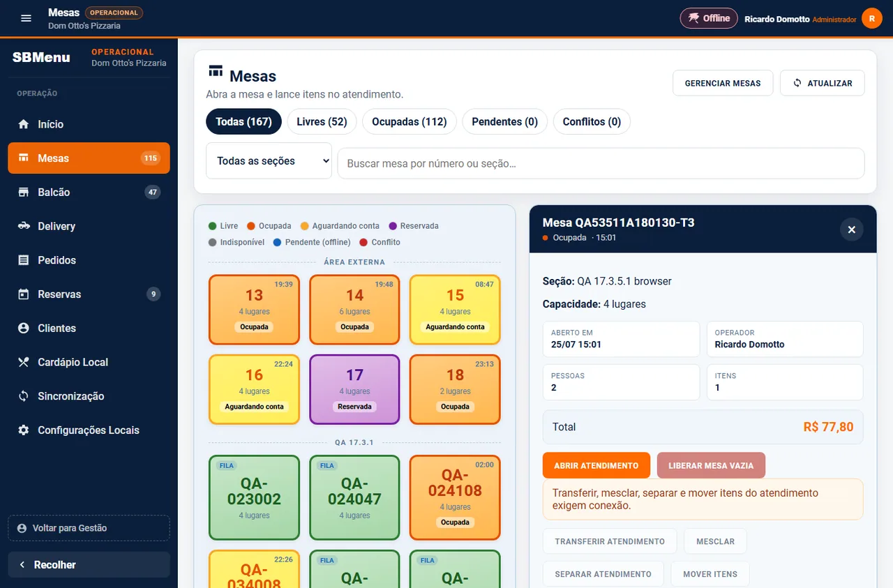Select the Pendentes (0) filter tab
This screenshot has width=893, height=588.
coord(505,121)
